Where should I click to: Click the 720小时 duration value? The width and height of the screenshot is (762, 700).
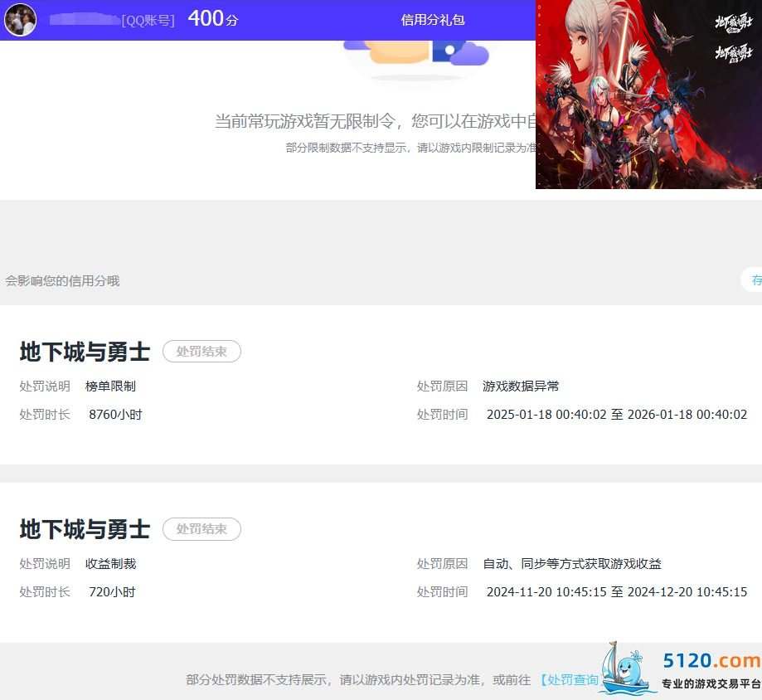tap(112, 591)
